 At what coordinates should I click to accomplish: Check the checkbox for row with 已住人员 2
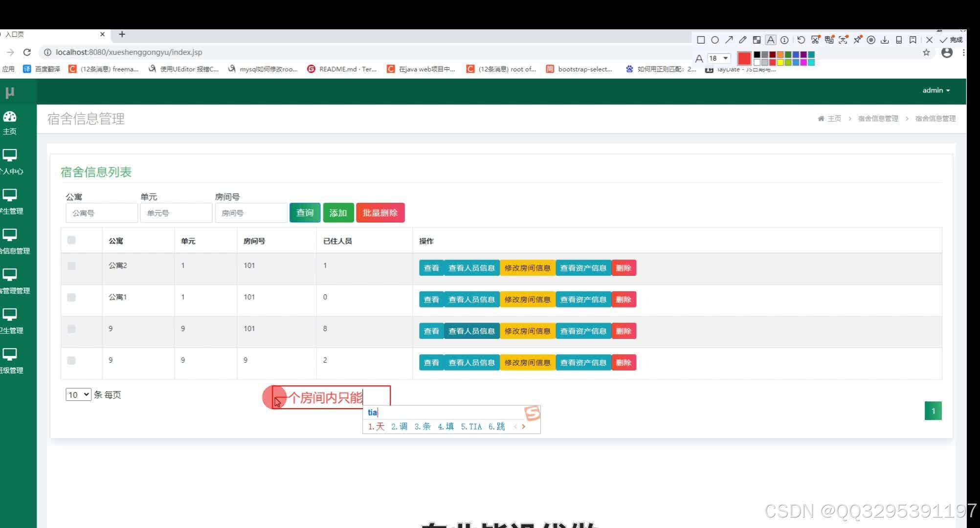click(71, 360)
